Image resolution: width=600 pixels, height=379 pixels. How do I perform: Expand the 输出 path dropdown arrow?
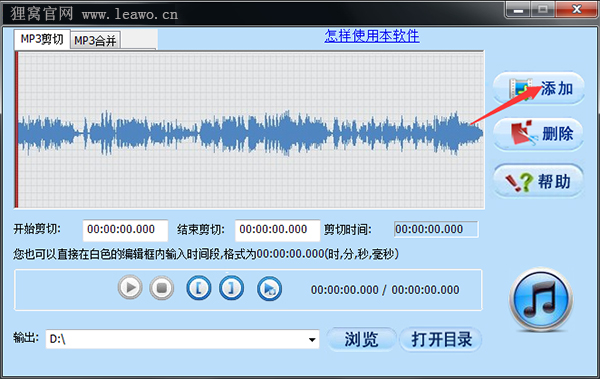312,339
